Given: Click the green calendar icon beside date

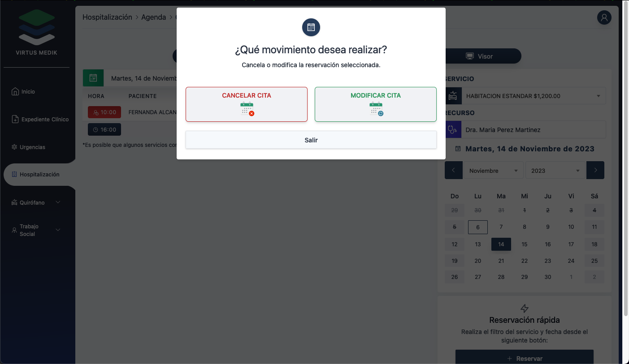Looking at the screenshot, I should coord(93,78).
